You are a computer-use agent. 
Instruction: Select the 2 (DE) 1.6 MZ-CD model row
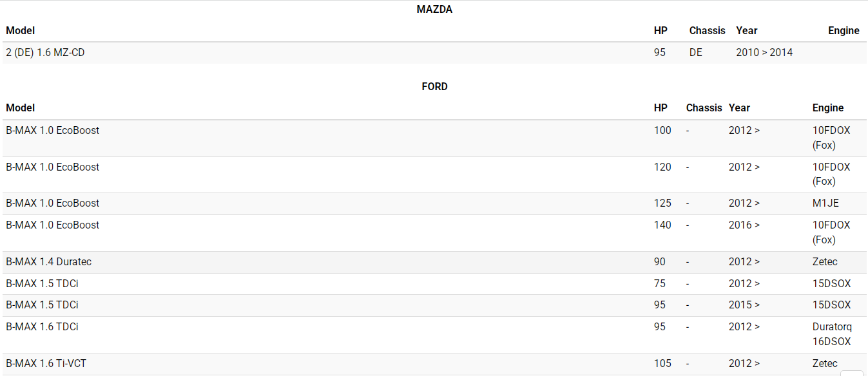45,53
